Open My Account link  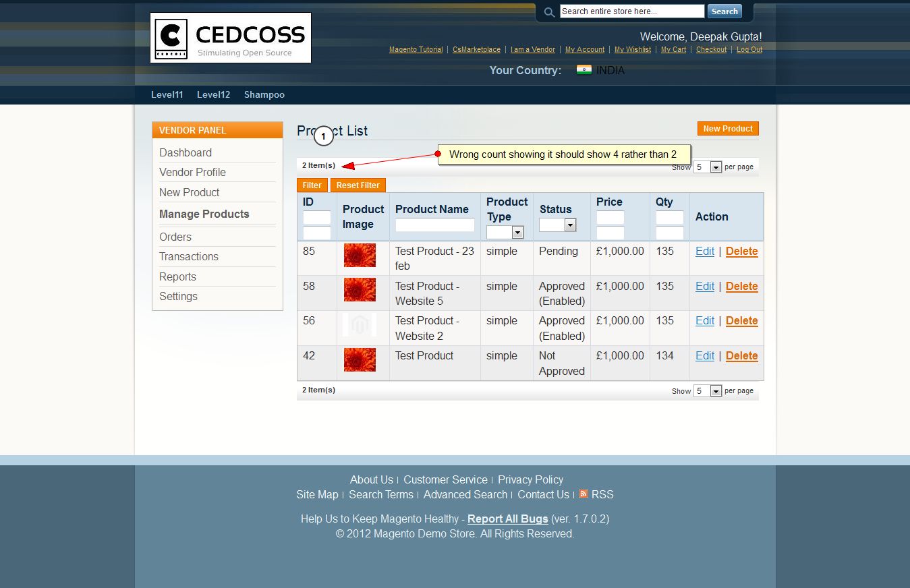click(585, 49)
